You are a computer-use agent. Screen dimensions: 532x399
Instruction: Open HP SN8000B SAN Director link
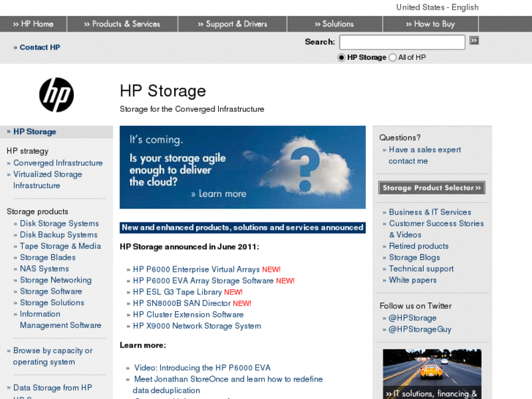pos(181,303)
